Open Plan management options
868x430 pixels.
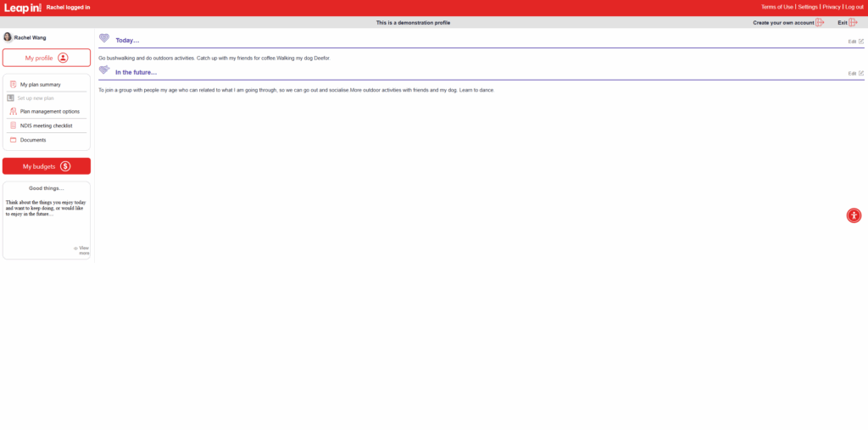click(x=49, y=112)
